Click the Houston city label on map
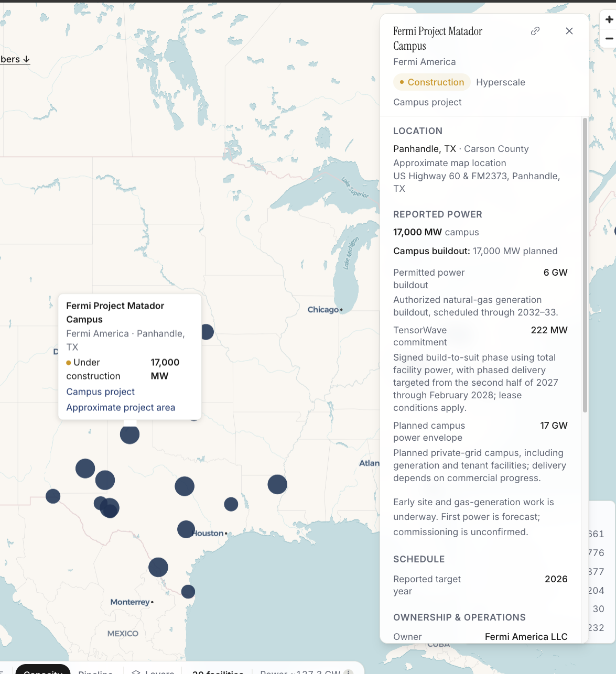Screen dimensions: 616x674 [208, 533]
